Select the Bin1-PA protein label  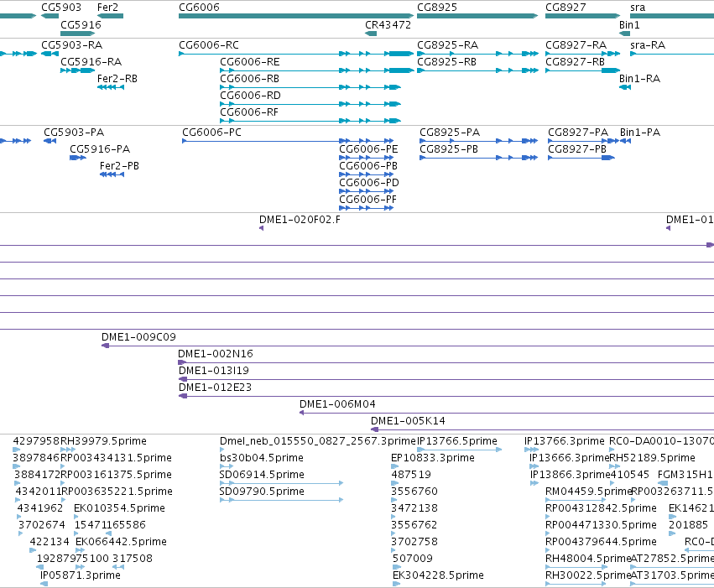coord(640,133)
